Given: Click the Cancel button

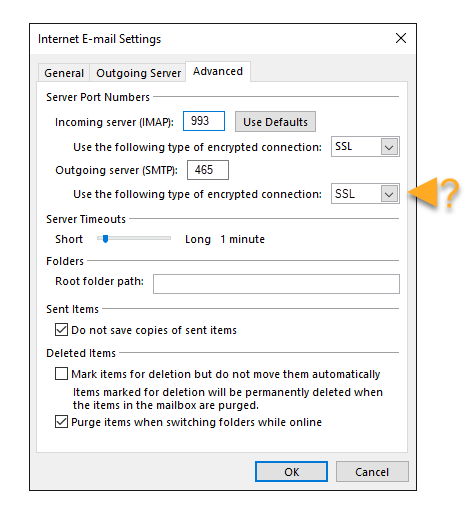Looking at the screenshot, I should pyautogui.click(x=372, y=472).
